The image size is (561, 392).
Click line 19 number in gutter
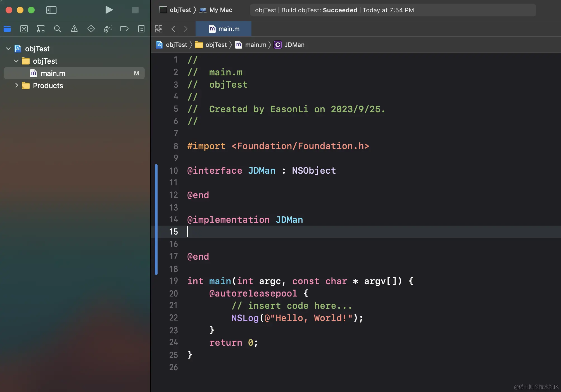[x=173, y=281]
